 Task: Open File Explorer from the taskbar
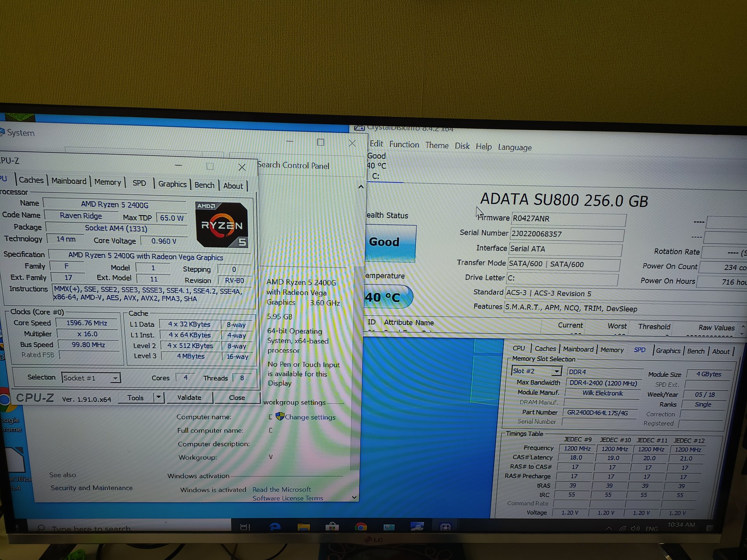[x=303, y=527]
